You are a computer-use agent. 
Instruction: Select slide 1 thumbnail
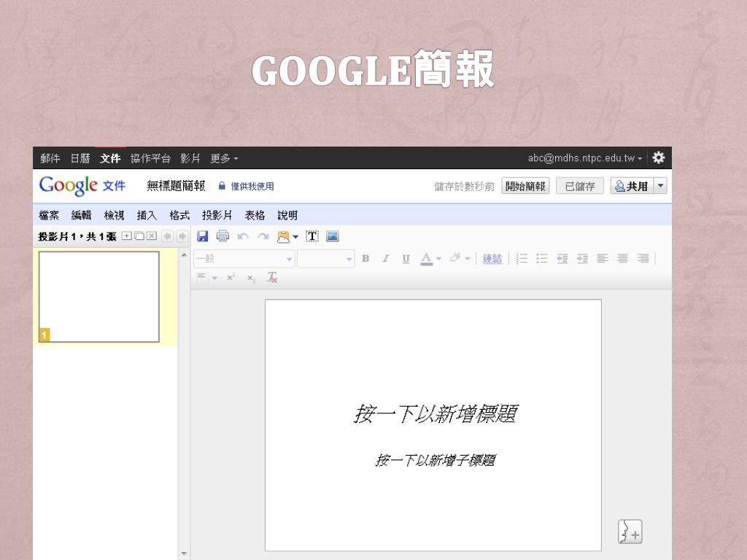(99, 297)
